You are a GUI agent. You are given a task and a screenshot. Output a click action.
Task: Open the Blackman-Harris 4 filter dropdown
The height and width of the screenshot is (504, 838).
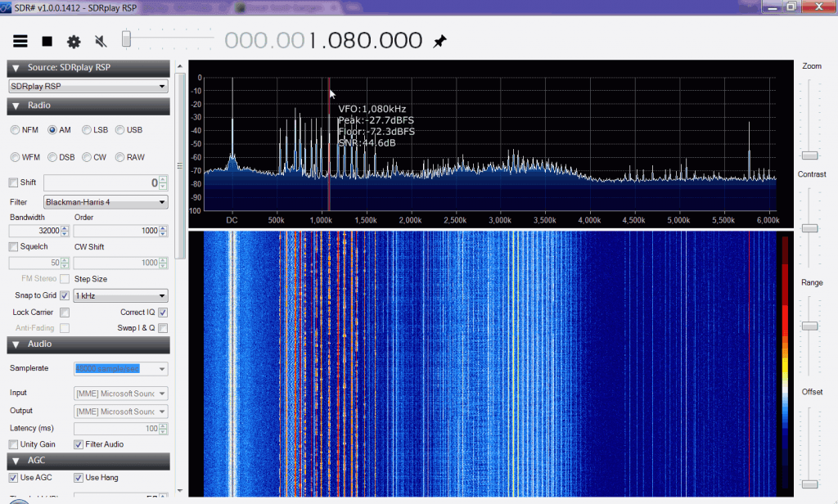pyautogui.click(x=105, y=202)
